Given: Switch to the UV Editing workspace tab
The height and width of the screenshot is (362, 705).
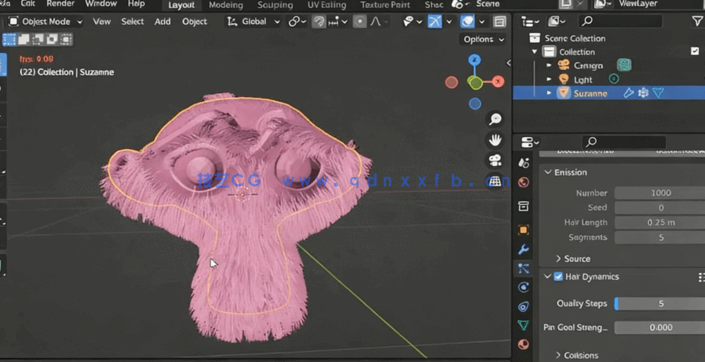Looking at the screenshot, I should pos(326,5).
